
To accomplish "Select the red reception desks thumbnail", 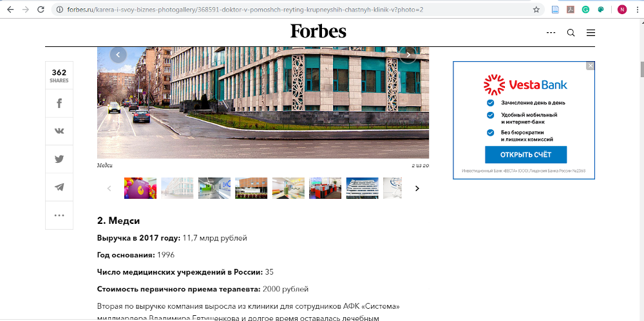I will click(325, 188).
